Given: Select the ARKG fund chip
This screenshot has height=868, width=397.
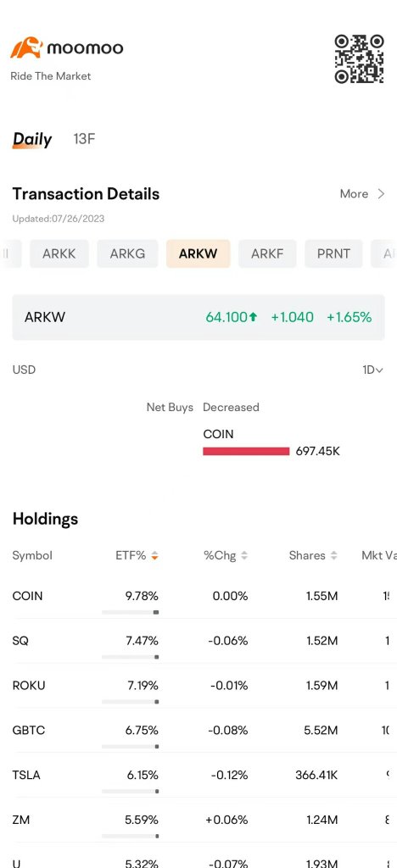Looking at the screenshot, I should click(127, 253).
